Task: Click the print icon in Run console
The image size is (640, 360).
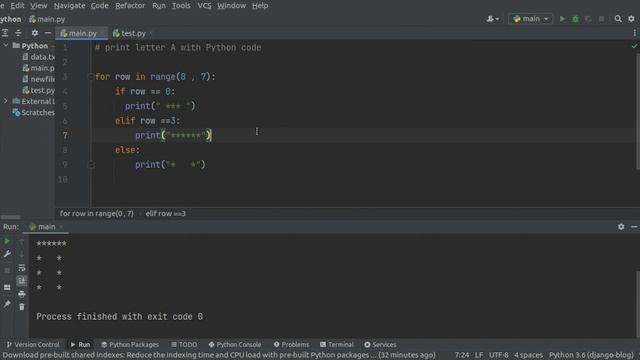Action: point(22,294)
